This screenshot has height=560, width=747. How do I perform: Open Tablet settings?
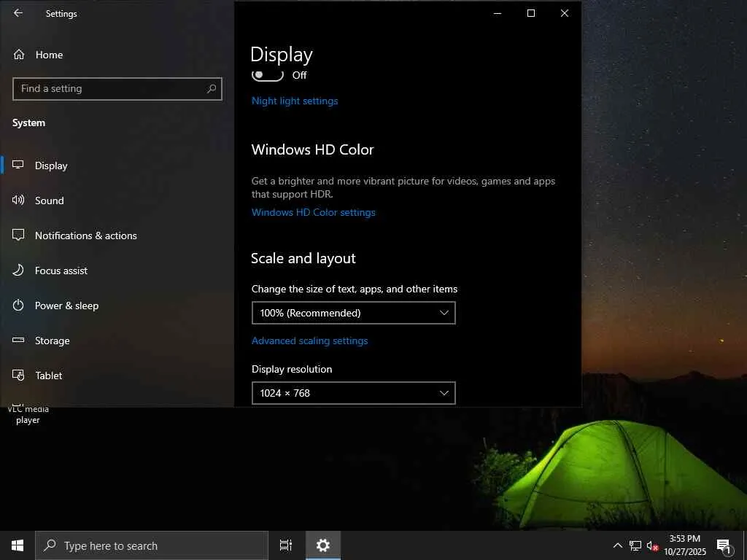117,376
